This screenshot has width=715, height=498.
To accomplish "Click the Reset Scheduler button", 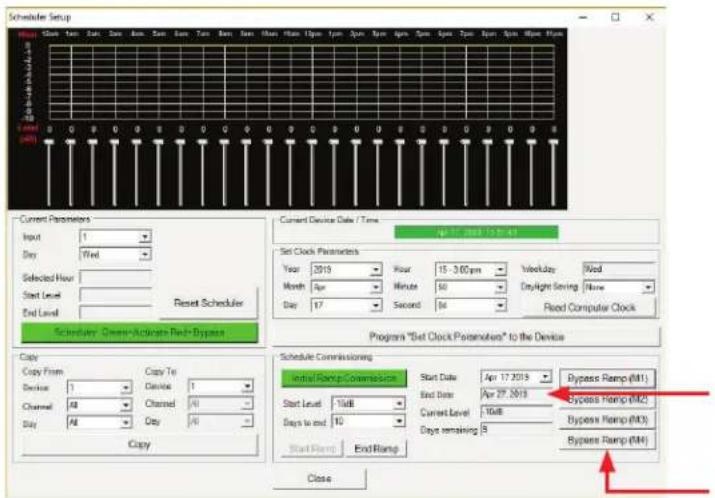I will point(208,303).
